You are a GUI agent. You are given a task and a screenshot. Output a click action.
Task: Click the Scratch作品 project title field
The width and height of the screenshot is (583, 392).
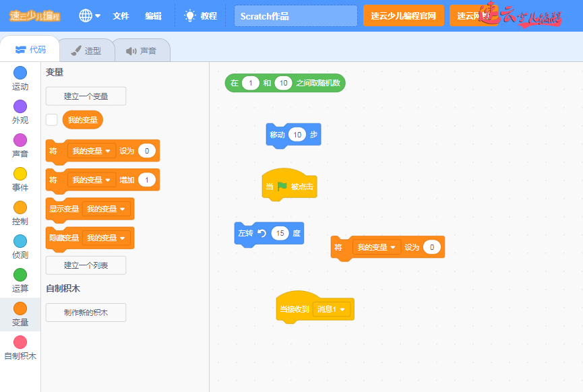click(295, 16)
